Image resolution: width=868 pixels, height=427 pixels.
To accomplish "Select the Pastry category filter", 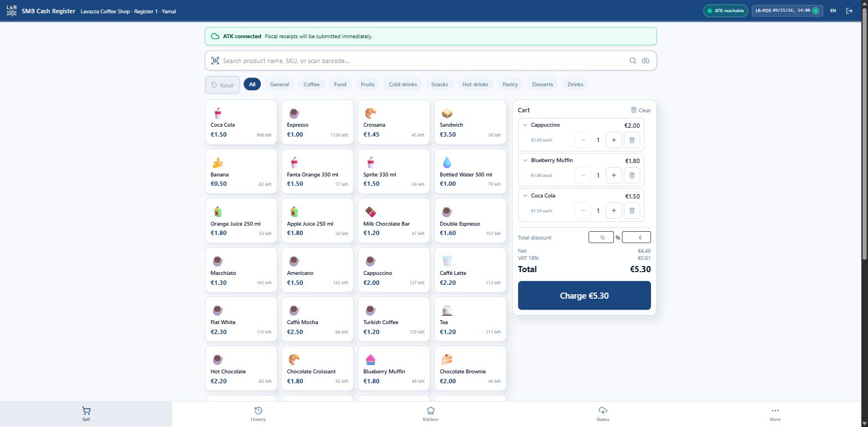I will pyautogui.click(x=510, y=85).
